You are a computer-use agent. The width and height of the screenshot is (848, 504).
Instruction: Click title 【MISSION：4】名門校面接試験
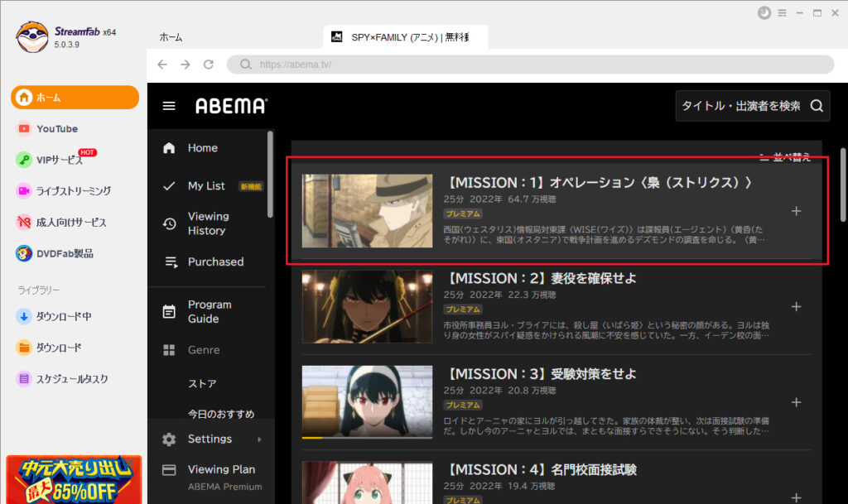tap(540, 469)
